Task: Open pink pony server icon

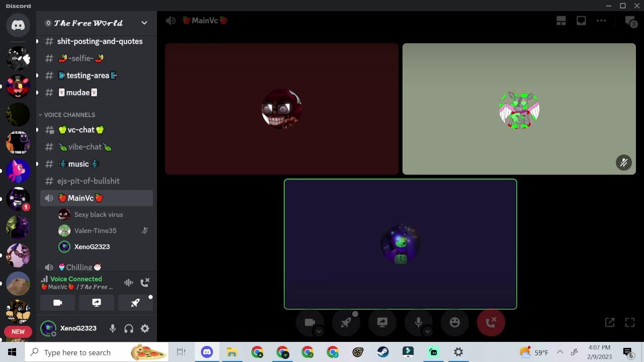Action: 18,171
